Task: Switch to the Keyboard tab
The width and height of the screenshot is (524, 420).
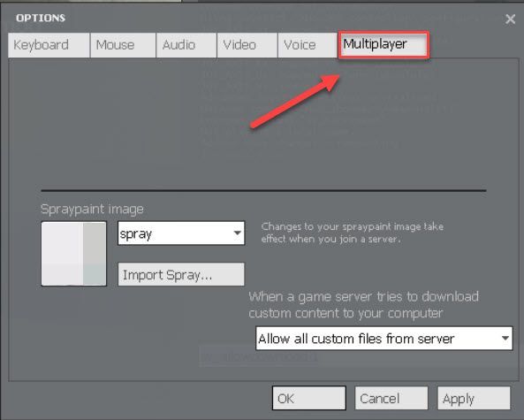Action: point(49,45)
